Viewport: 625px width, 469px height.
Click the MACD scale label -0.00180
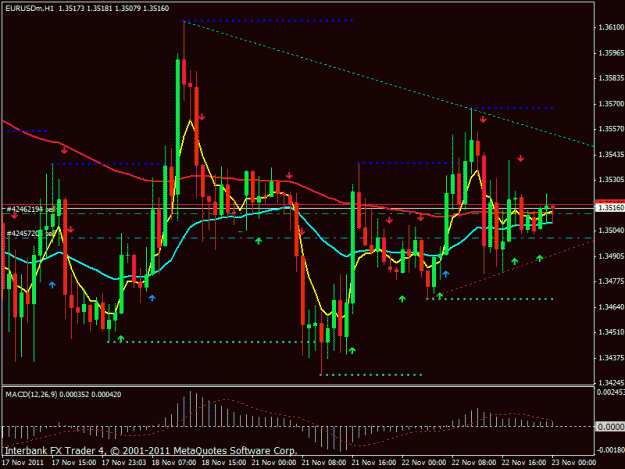[x=611, y=450]
